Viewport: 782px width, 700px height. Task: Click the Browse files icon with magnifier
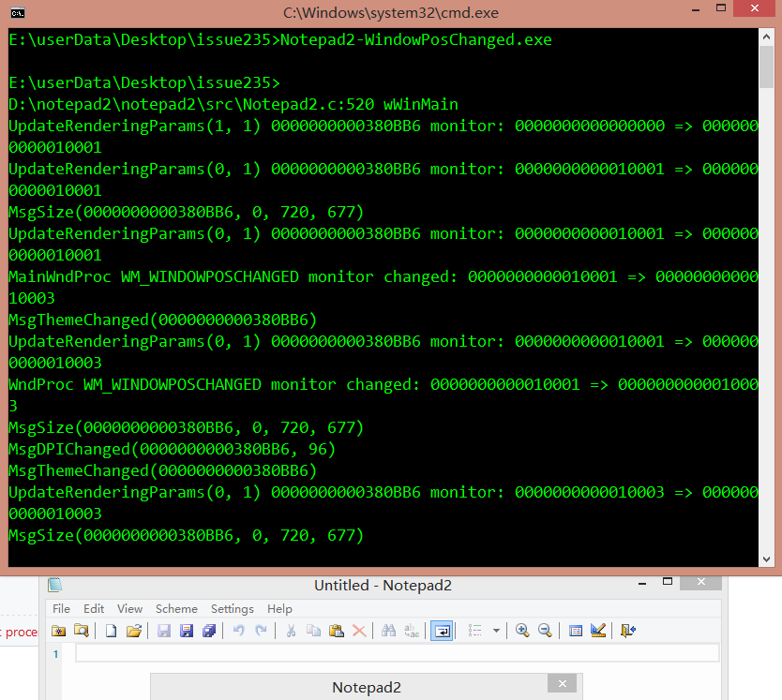pyautogui.click(x=82, y=631)
